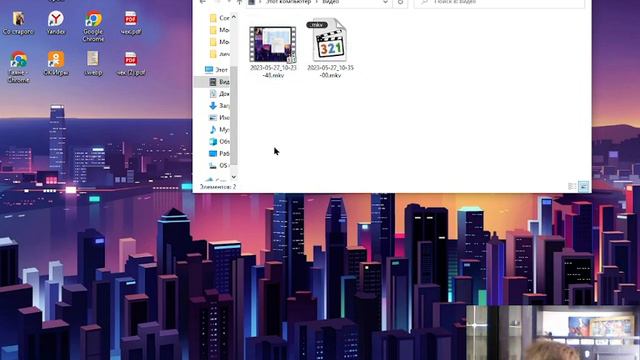Click the file name 2023-05-27_10-35-00.mkv
This screenshot has height=360, width=640.
point(330,71)
